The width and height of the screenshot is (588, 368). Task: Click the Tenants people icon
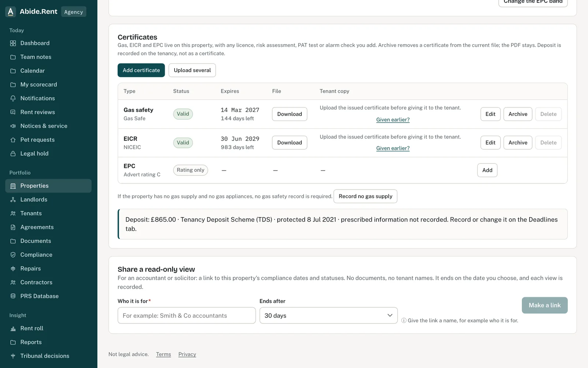pyautogui.click(x=13, y=213)
